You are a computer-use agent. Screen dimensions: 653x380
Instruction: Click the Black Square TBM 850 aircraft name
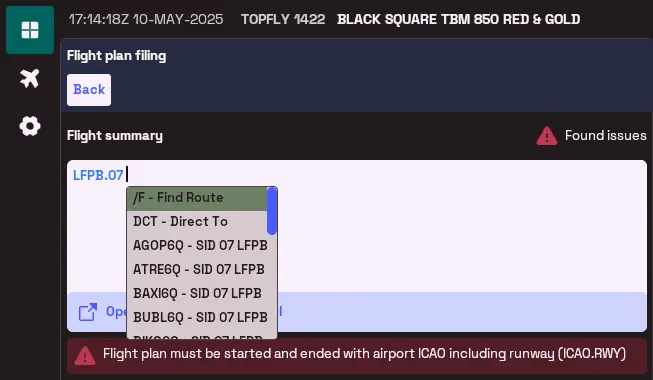pyautogui.click(x=459, y=19)
